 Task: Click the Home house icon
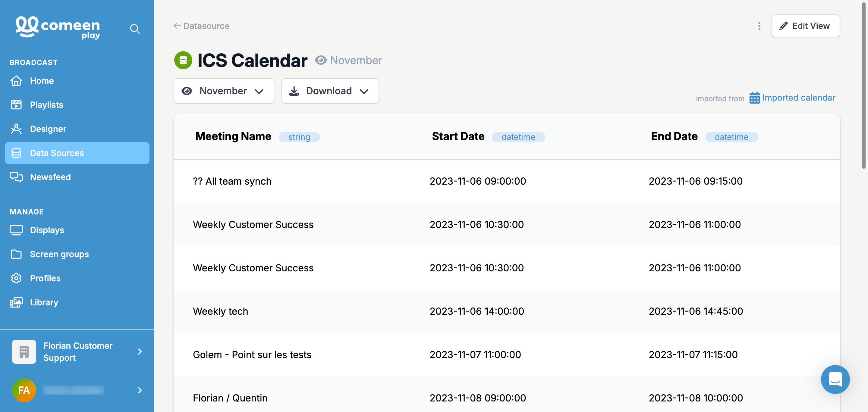16,81
